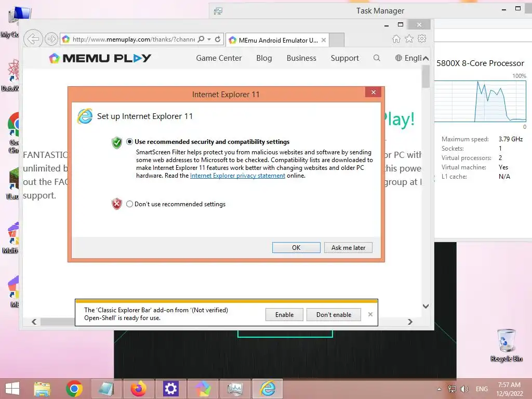This screenshot has width=532, height=399.
Task: Click the vertical scrollbar up arrow
Action: point(425,58)
